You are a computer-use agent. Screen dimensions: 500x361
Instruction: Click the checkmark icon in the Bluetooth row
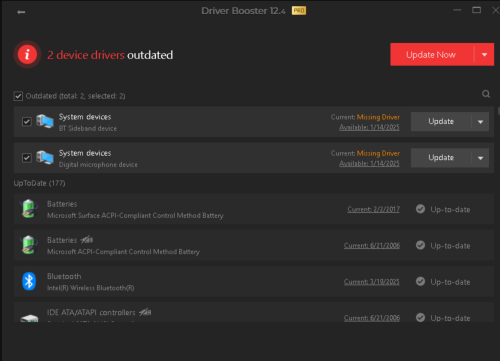point(420,281)
